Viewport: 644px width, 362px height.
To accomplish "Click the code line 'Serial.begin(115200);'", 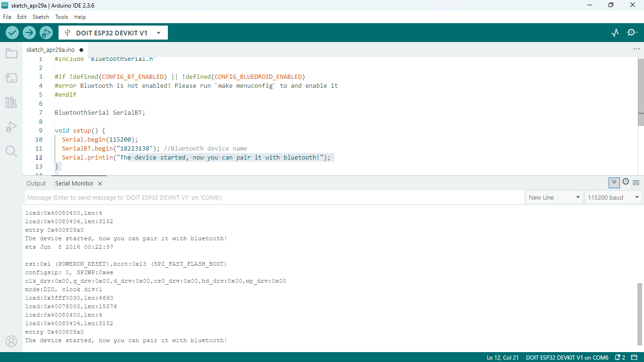I will click(100, 139).
